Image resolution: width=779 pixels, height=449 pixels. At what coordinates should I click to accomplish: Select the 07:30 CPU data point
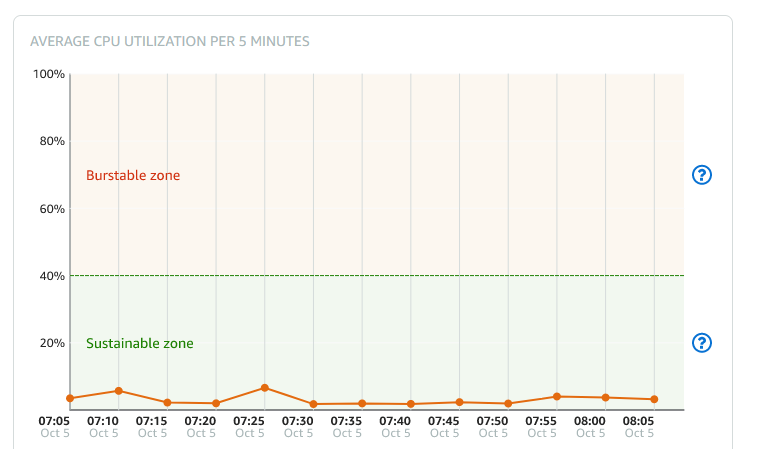[313, 404]
